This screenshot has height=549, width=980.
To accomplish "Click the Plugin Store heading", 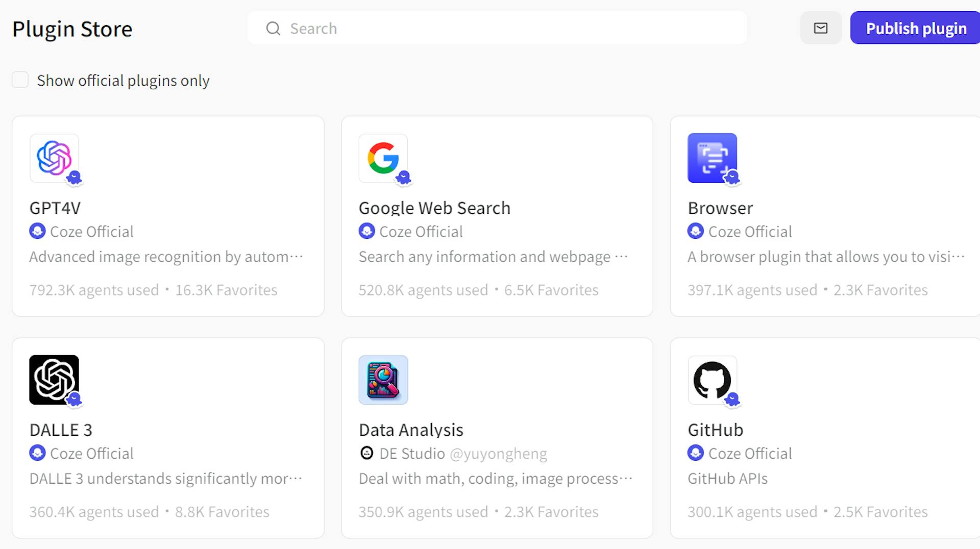I will pyautogui.click(x=72, y=29).
